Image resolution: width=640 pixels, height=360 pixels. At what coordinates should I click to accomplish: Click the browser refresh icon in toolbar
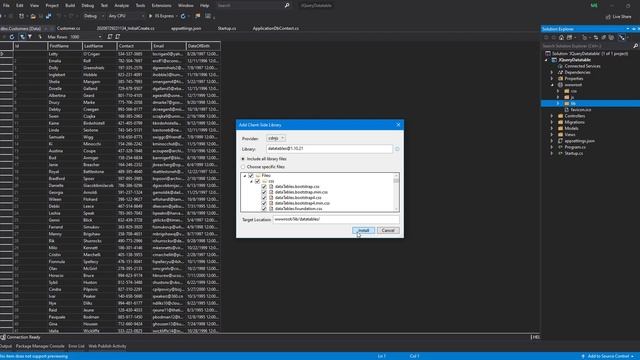pos(183,16)
